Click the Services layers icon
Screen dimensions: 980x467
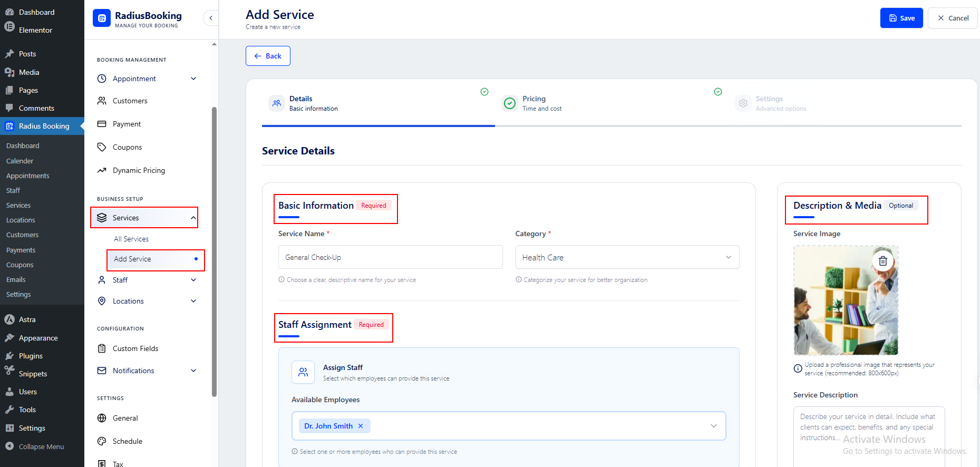(x=102, y=218)
